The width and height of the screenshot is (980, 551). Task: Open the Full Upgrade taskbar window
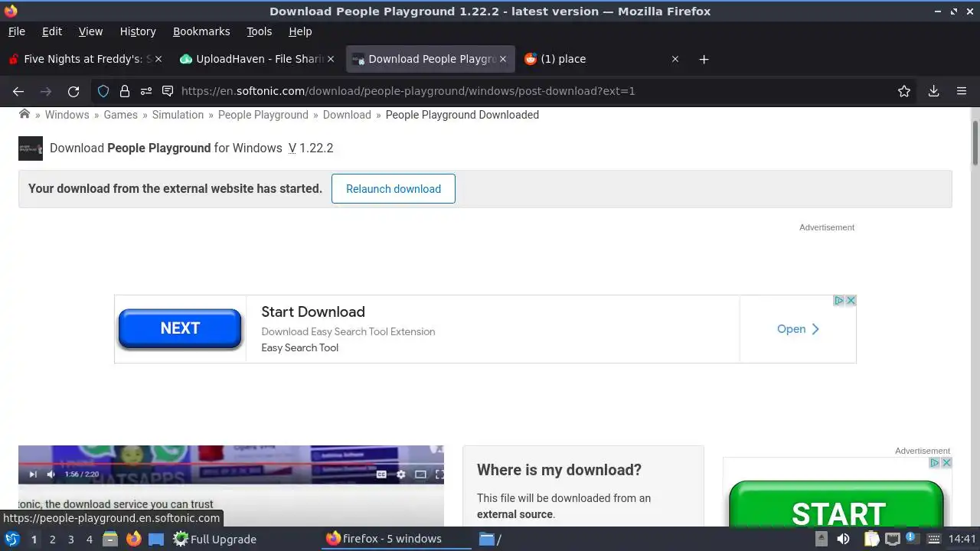pyautogui.click(x=214, y=539)
